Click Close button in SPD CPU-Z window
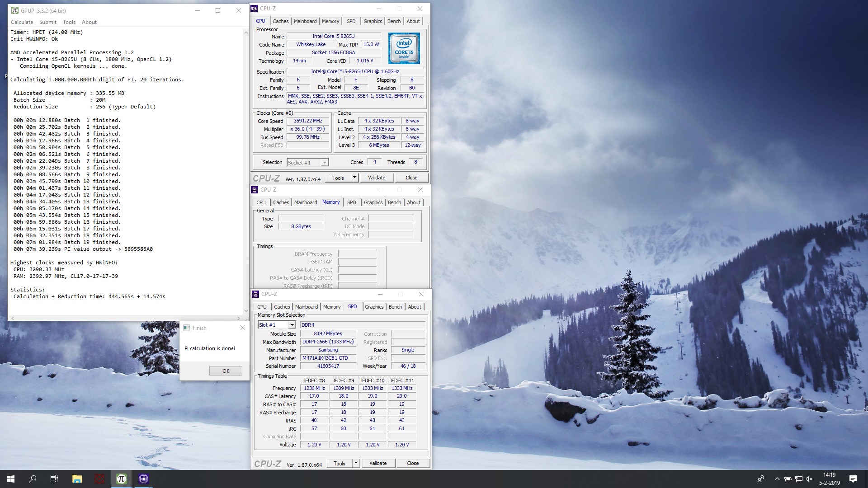 pos(413,464)
